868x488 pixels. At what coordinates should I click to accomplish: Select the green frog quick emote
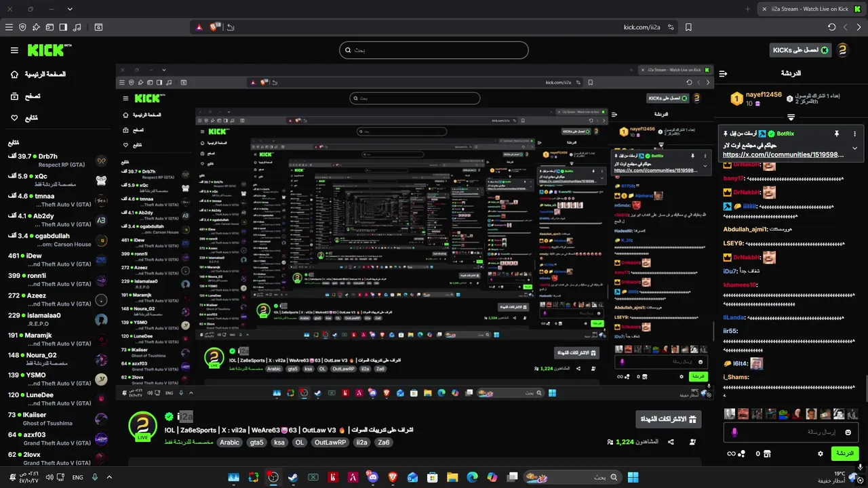click(784, 413)
